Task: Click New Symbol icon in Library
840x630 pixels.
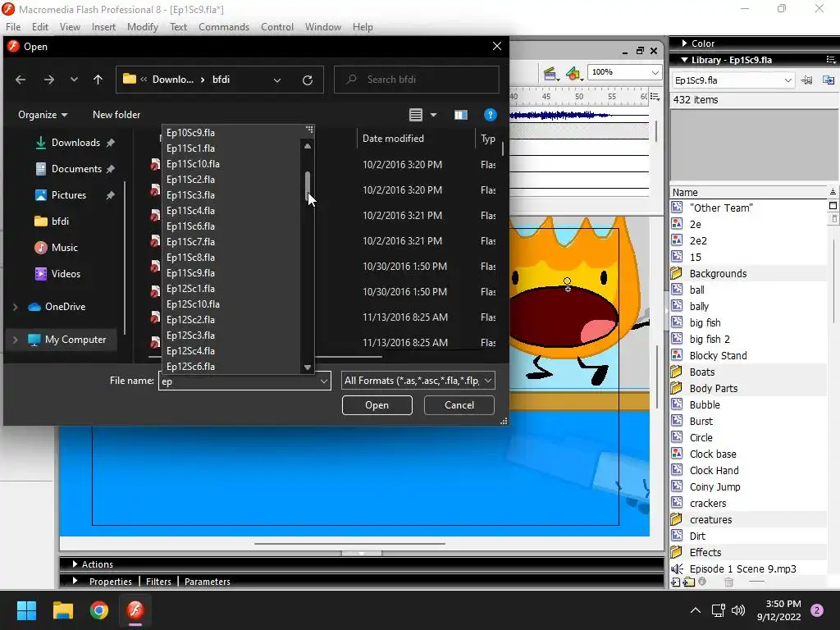Action: (x=676, y=582)
